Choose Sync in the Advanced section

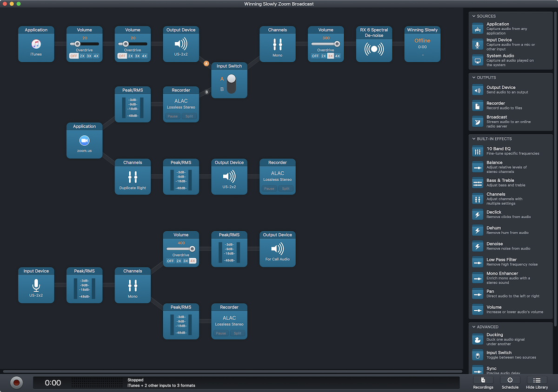510,370
